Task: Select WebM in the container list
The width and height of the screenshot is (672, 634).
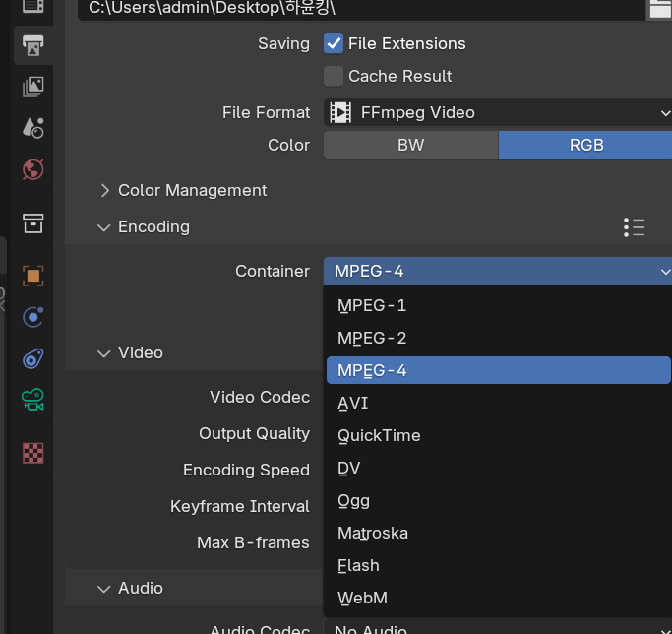Action: click(x=363, y=598)
